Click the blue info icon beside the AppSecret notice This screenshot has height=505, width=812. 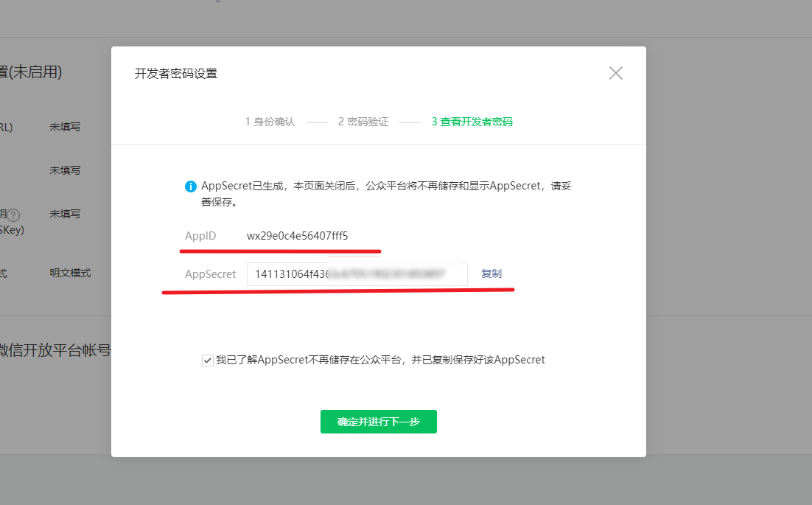(x=191, y=187)
